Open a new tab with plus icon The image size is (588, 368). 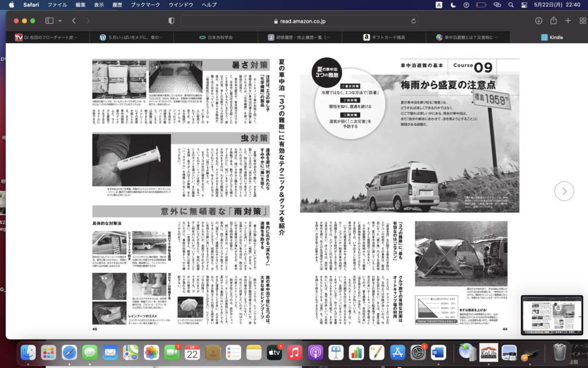pos(568,21)
